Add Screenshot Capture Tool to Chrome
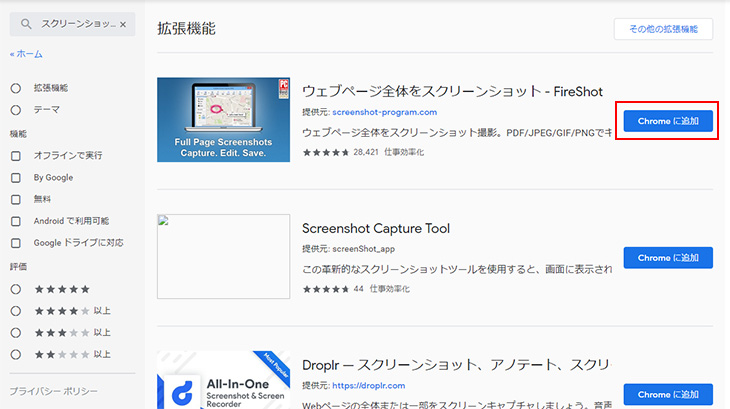 click(667, 258)
